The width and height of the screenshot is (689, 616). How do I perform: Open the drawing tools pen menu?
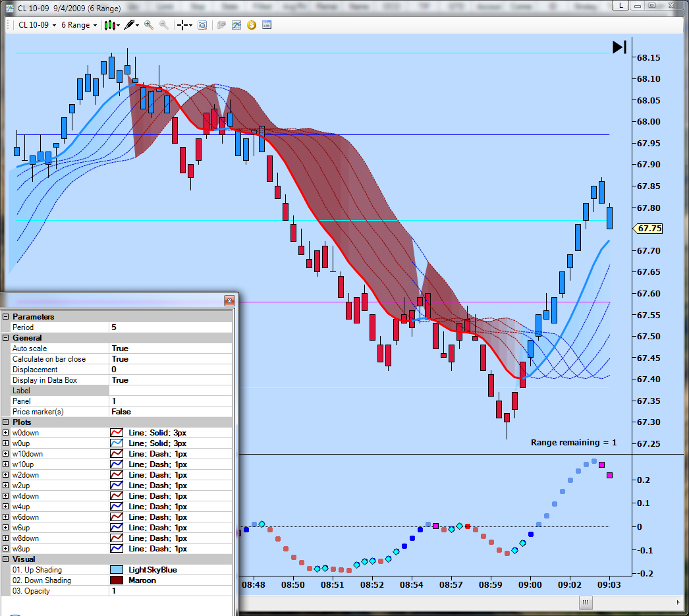(131, 25)
